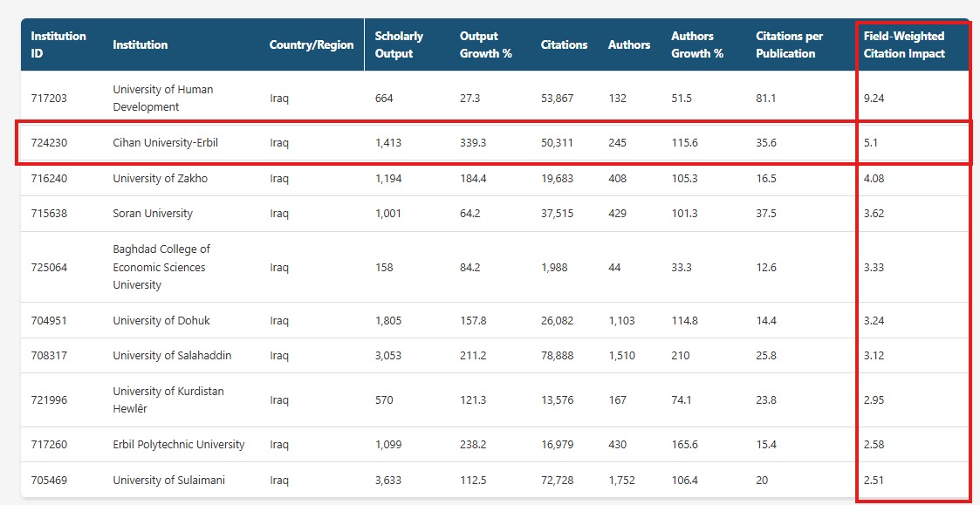This screenshot has height=505, width=980.
Task: Click the Cihan University-Erbil institution name
Action: tap(166, 142)
